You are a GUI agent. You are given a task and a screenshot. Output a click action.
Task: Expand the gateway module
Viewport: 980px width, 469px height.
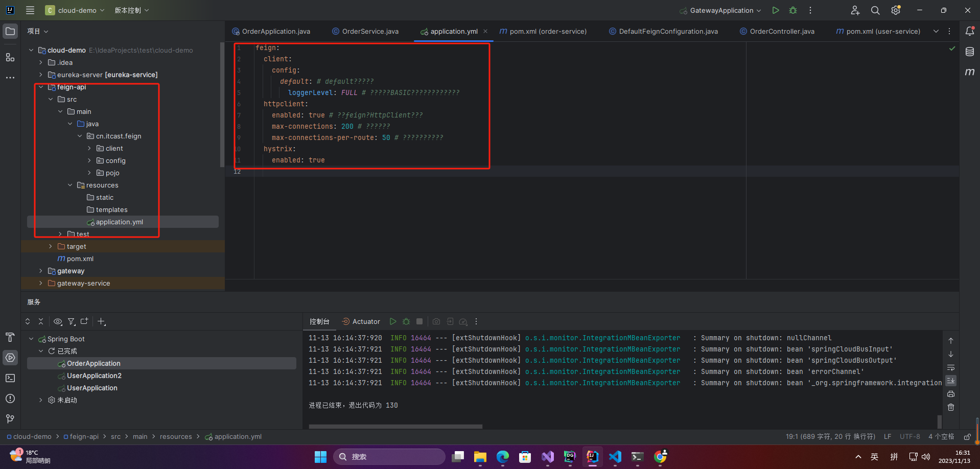click(41, 271)
